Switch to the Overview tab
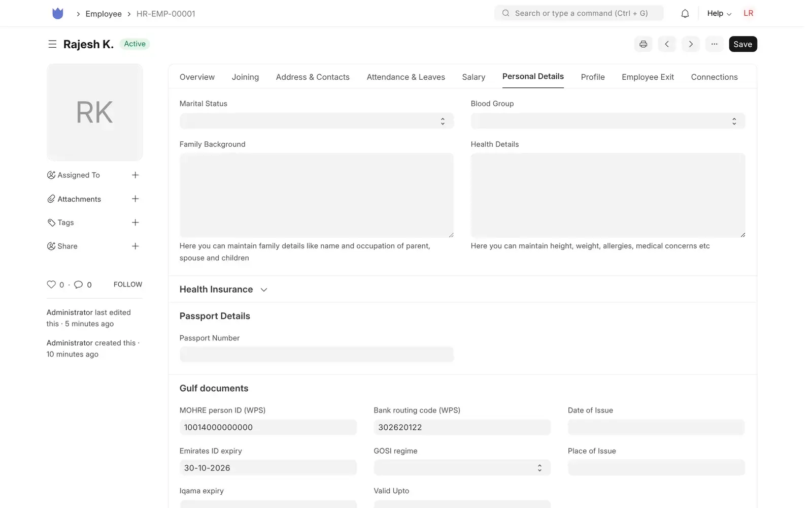 pos(197,77)
